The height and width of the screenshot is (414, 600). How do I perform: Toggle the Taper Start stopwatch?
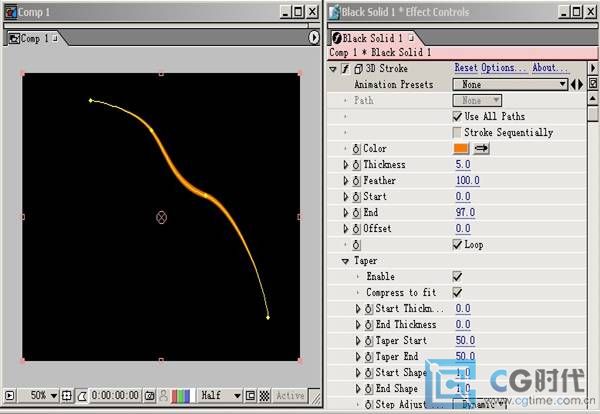[368, 341]
